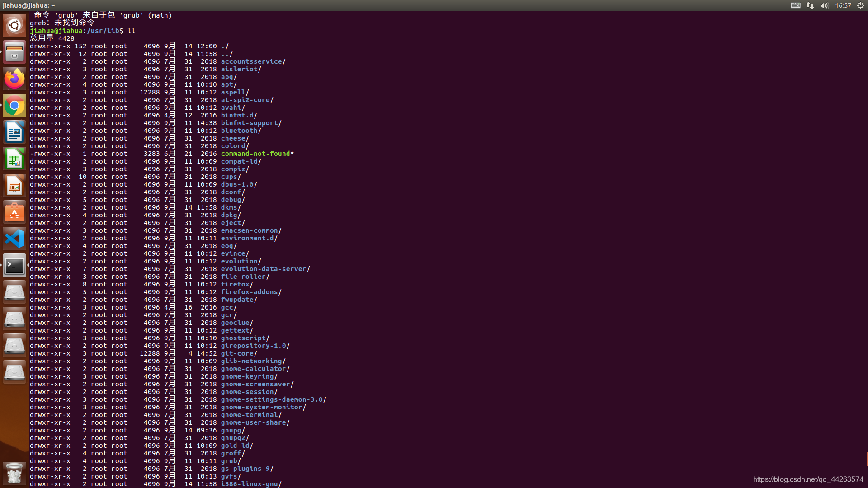Launch Google Chrome from dock

click(x=14, y=106)
